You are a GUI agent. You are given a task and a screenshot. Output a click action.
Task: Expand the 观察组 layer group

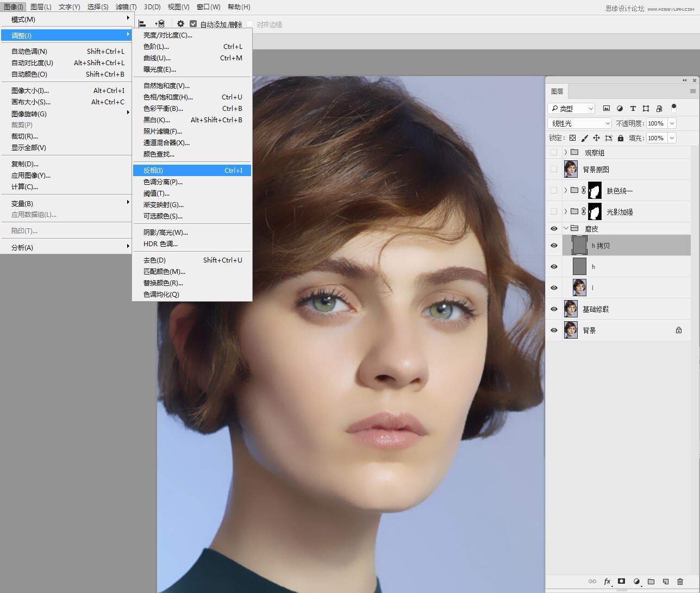click(565, 153)
